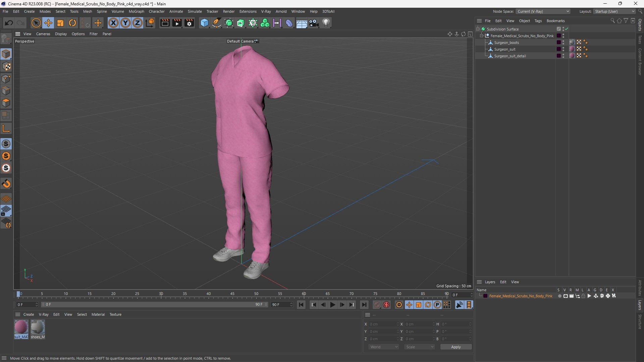
Task: Select Surgeon_suit_detail object
Action: [510, 56]
